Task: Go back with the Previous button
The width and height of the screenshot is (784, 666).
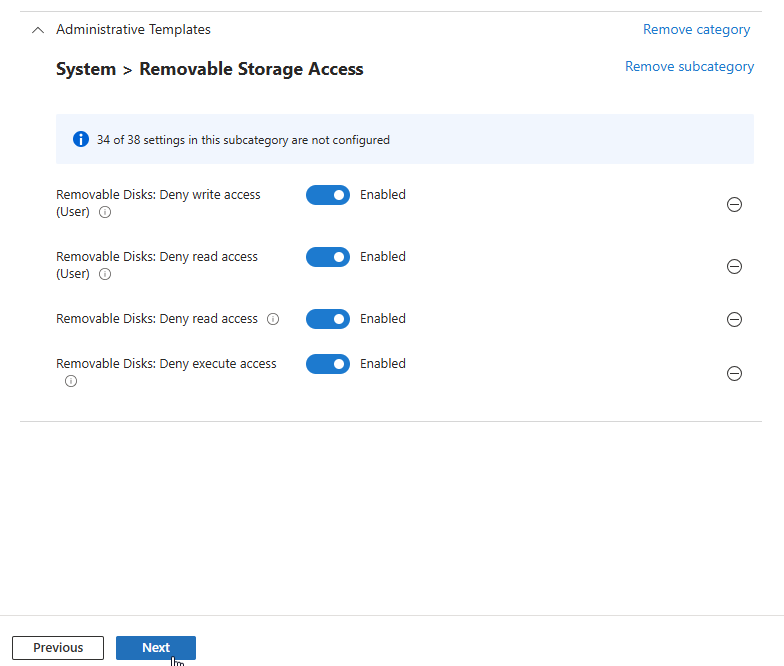Action: click(x=58, y=647)
